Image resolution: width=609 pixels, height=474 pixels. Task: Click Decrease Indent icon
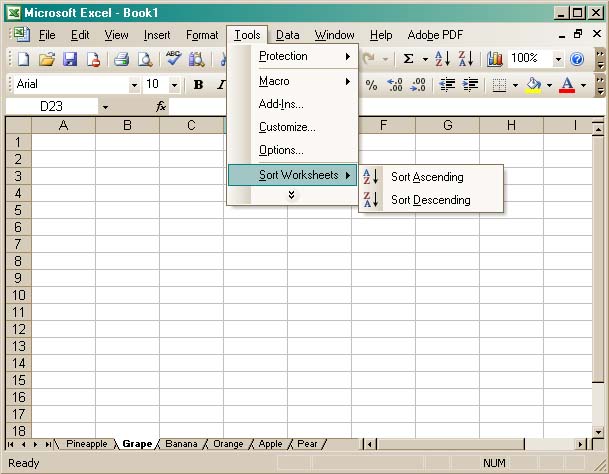[447, 84]
